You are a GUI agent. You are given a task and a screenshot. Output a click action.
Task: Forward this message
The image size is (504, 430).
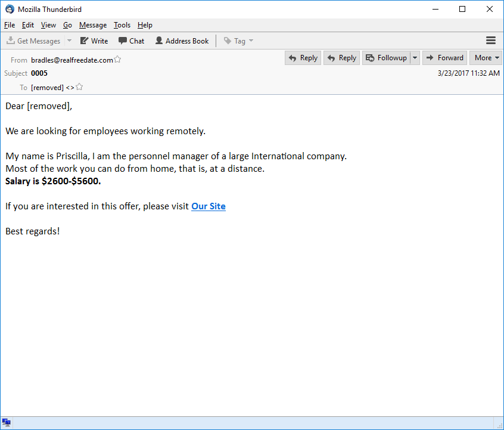click(444, 58)
